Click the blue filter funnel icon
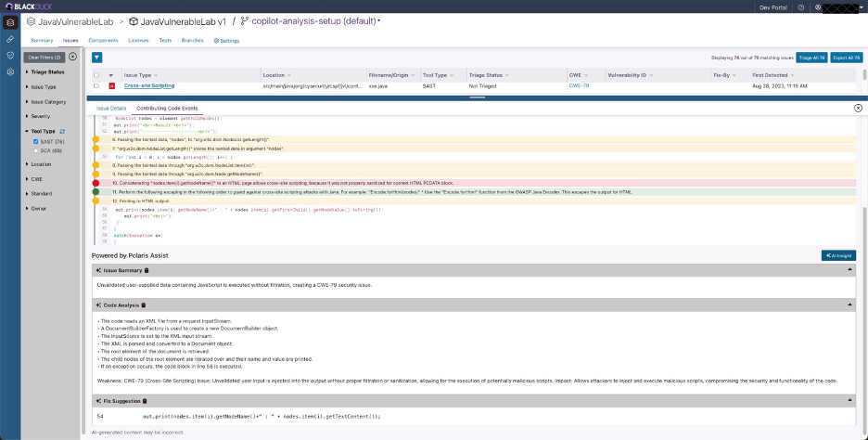Image resolution: width=868 pixels, height=440 pixels. 96,58
